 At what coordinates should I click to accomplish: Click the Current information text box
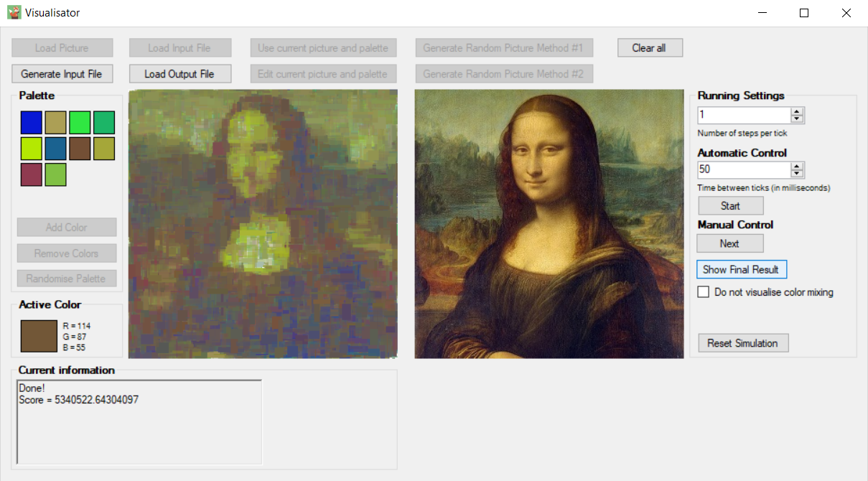click(x=139, y=422)
